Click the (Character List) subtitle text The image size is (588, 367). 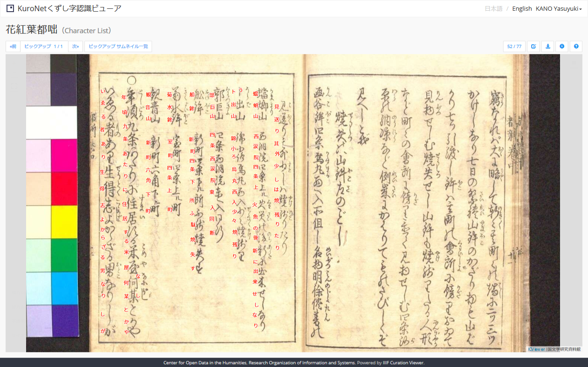86,31
